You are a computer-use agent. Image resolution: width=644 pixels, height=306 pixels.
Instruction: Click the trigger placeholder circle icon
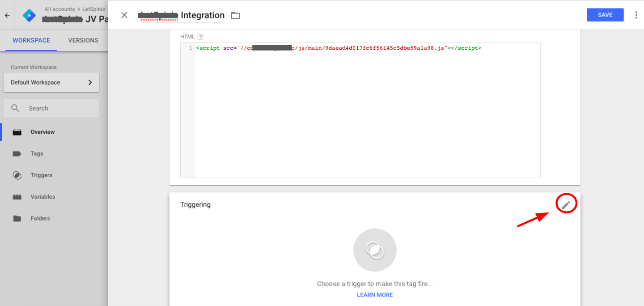375,250
